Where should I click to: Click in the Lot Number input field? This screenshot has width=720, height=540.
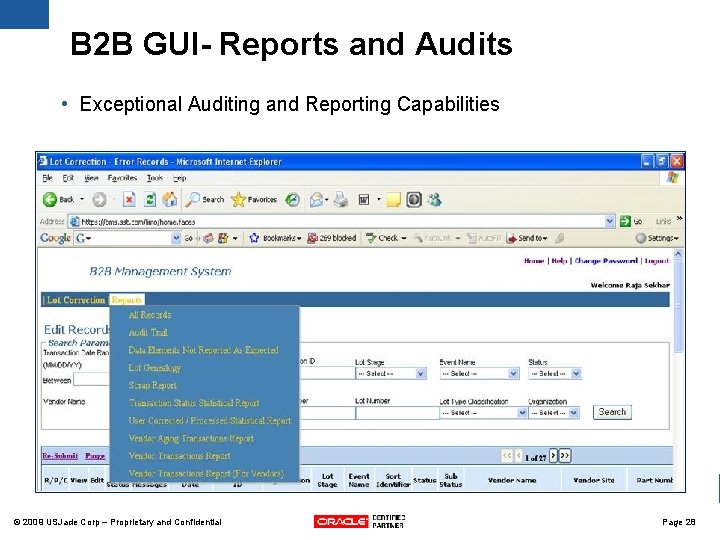[397, 413]
